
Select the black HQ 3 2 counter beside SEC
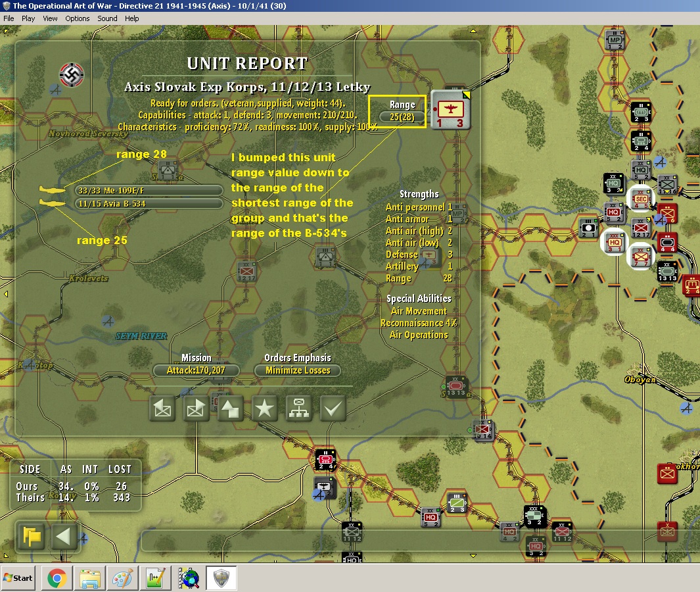coord(613,183)
